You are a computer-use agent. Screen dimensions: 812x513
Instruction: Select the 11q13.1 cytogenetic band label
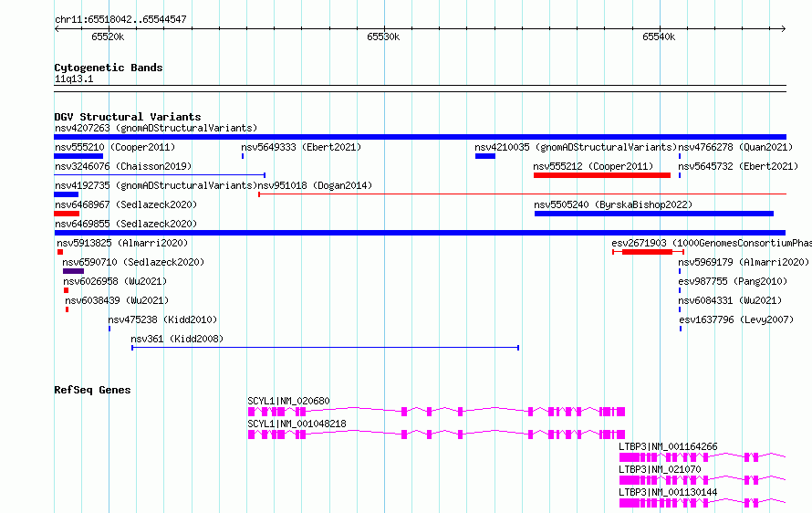(x=74, y=79)
